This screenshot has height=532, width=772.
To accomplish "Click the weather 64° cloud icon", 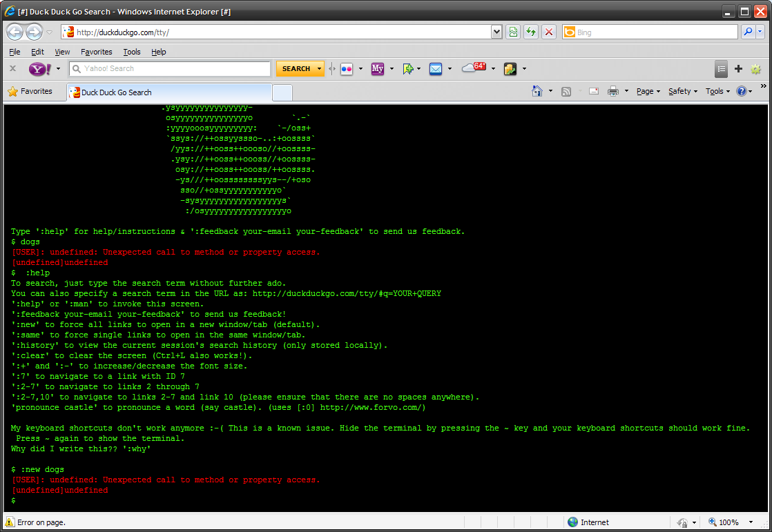I will pos(474,68).
